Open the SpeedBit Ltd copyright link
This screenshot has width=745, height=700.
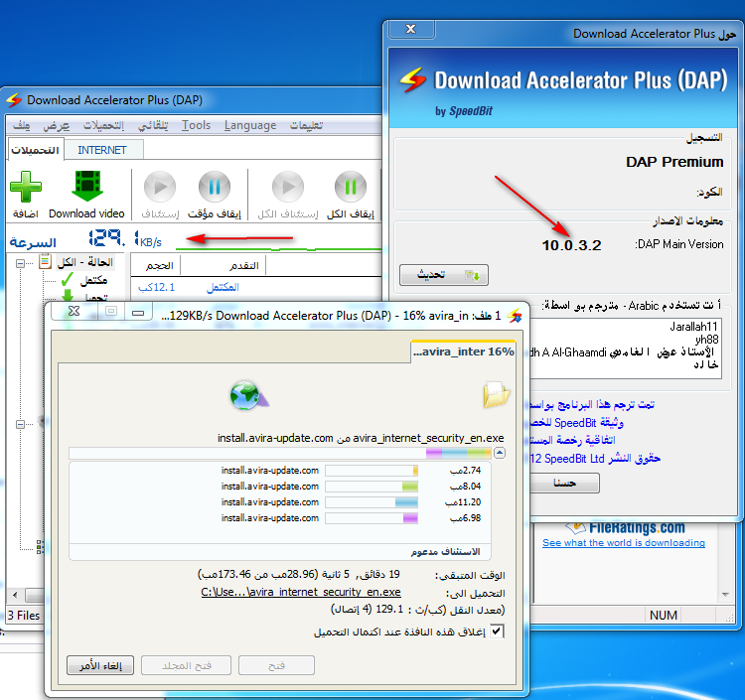coord(595,459)
